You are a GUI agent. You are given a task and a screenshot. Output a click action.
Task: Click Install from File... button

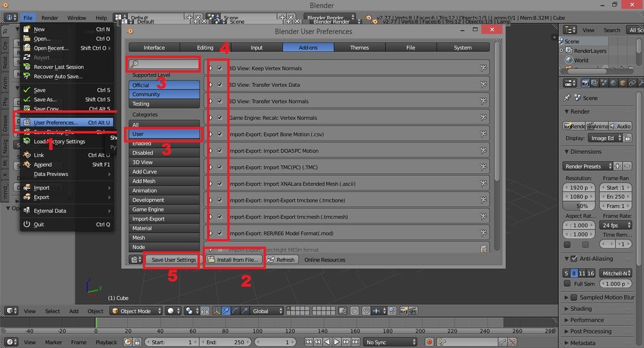click(233, 260)
